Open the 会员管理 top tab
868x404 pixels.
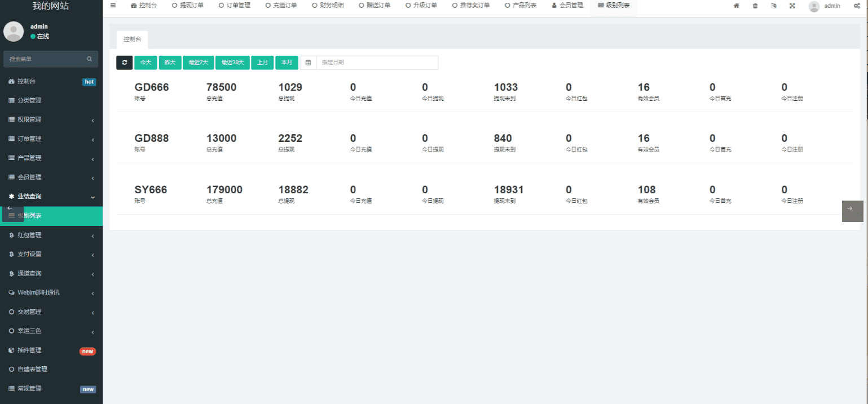pos(567,6)
